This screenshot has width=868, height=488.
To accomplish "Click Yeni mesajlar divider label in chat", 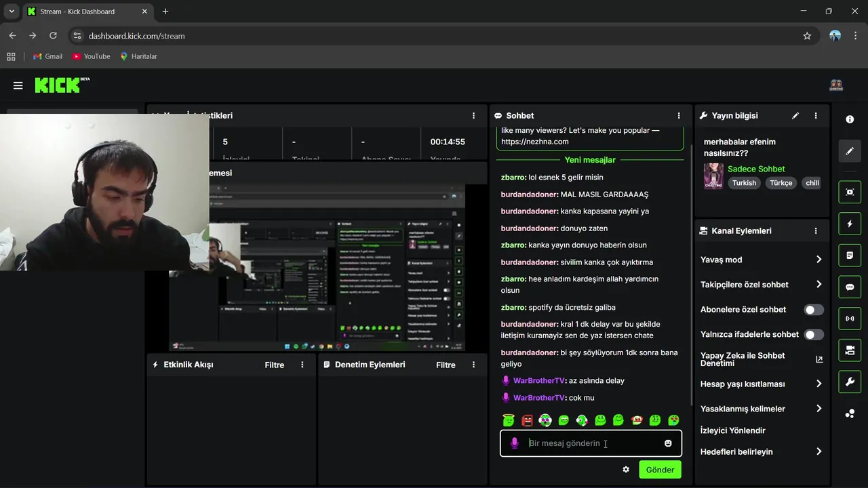I will (x=590, y=160).
